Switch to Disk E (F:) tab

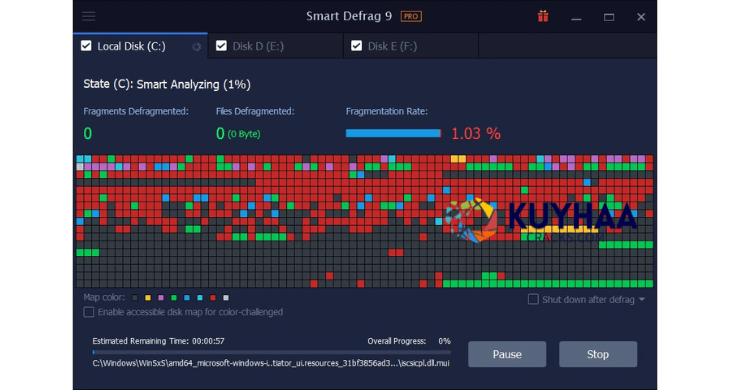coord(411,46)
